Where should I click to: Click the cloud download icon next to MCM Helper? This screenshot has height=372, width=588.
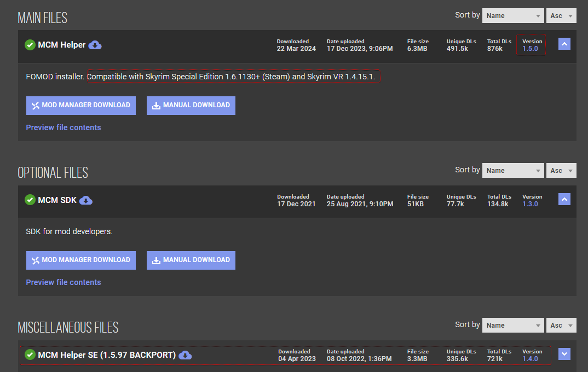coord(95,45)
